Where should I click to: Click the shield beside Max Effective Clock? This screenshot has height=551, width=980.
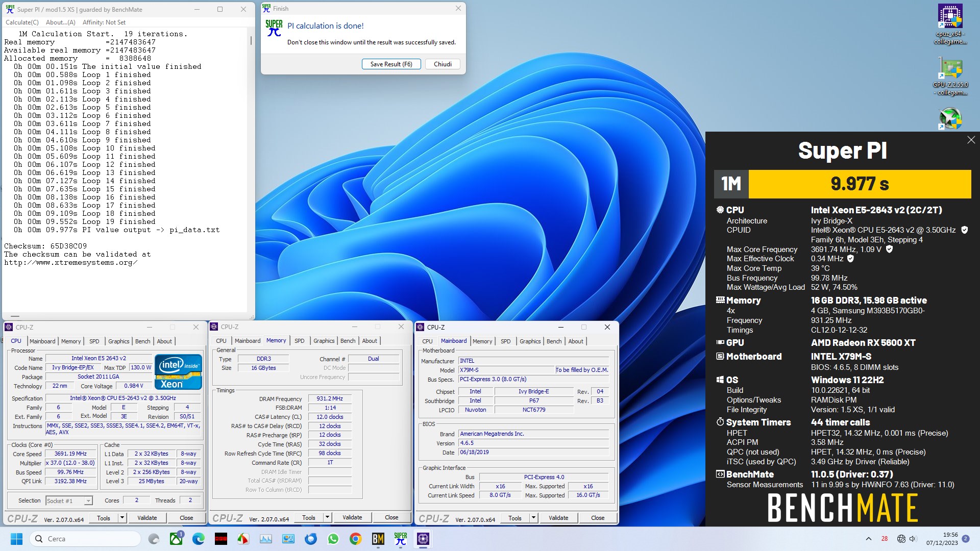point(850,259)
